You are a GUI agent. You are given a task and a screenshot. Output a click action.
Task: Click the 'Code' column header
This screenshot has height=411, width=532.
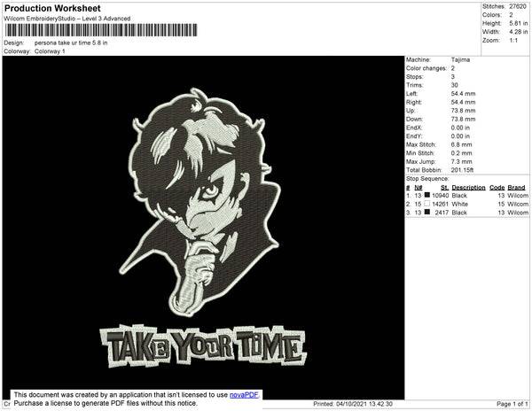click(x=497, y=188)
